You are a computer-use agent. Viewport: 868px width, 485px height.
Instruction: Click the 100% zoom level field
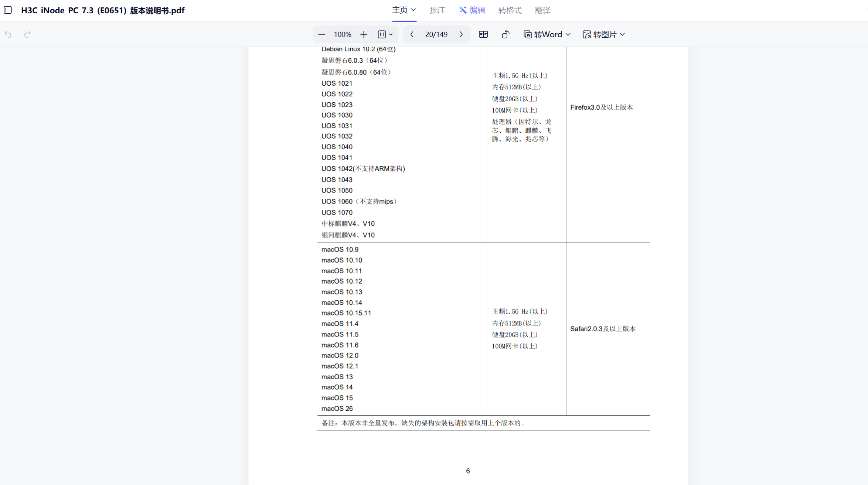coord(342,34)
